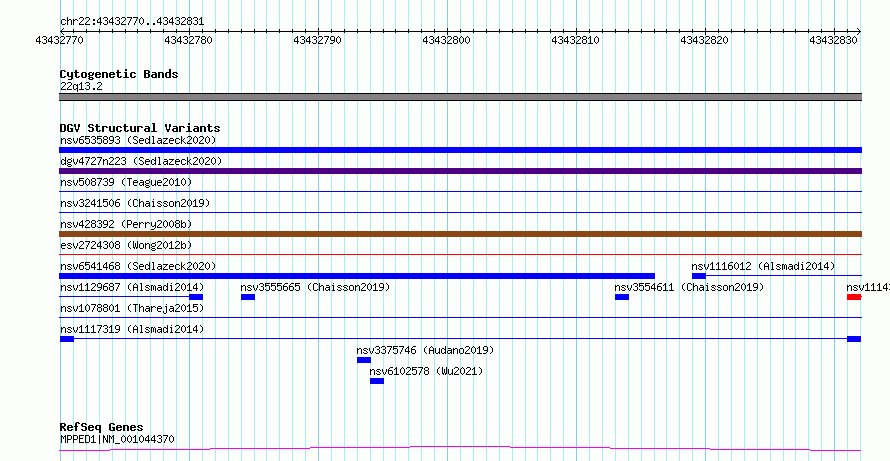The image size is (890, 461).
Task: Open variant esv2724308 (Wong2012b) label
Action: 126,245
